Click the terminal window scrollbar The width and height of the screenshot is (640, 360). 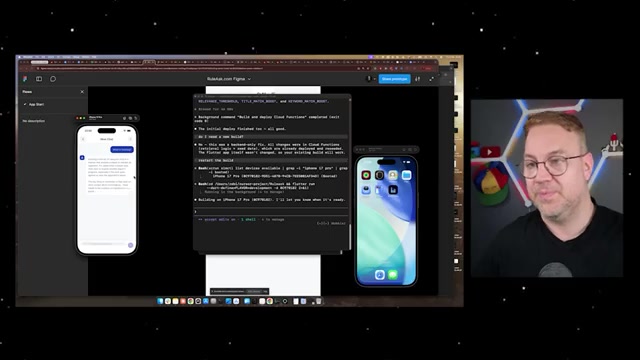pyautogui.click(x=349, y=237)
